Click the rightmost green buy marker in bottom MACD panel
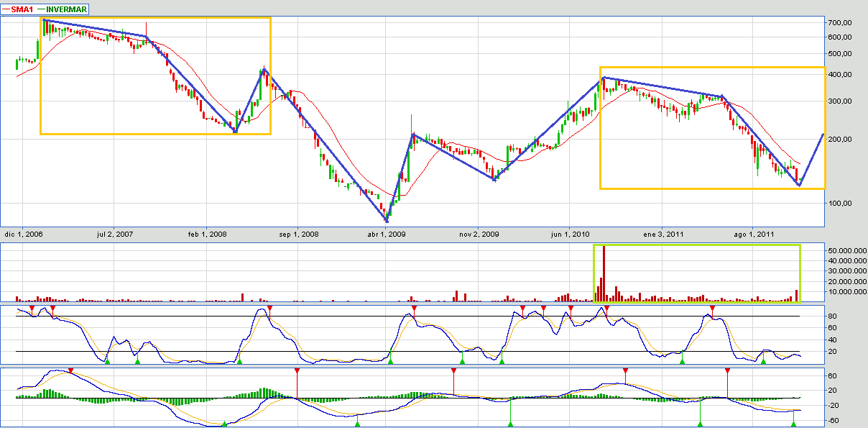868x428 pixels. (793, 424)
